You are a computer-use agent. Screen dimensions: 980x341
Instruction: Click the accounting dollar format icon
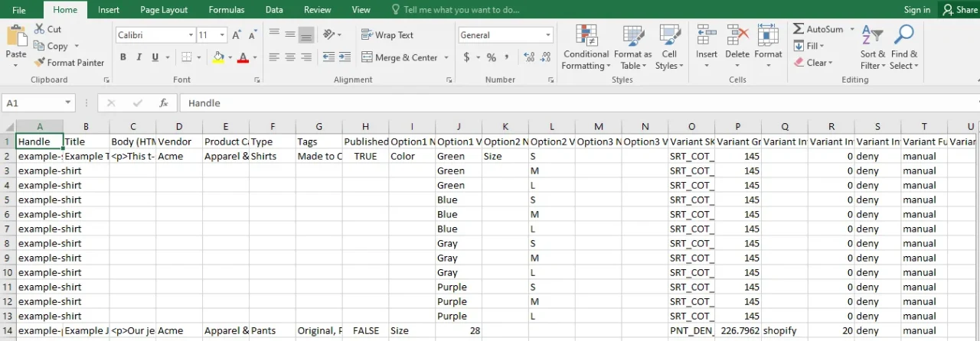[466, 57]
